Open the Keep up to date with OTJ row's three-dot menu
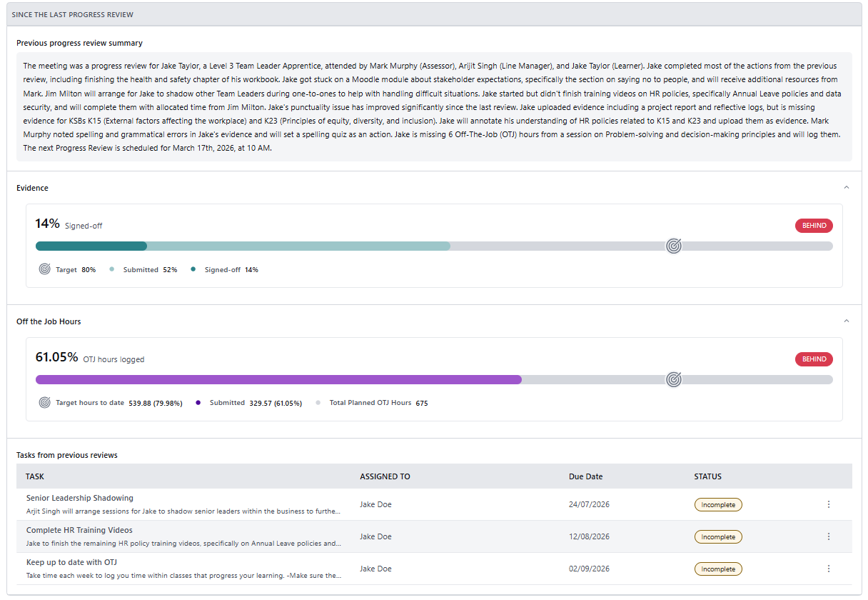 pyautogui.click(x=829, y=569)
